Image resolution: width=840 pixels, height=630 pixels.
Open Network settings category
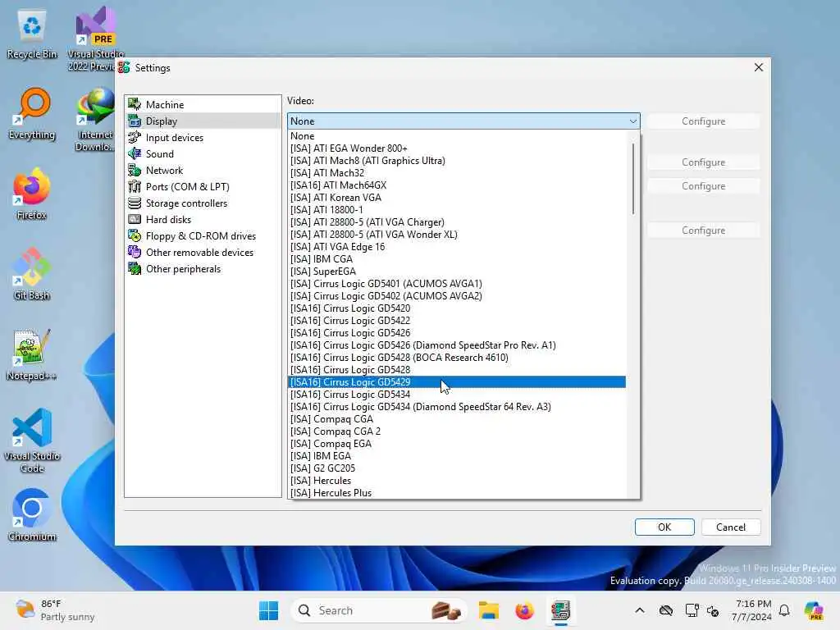click(203, 171)
